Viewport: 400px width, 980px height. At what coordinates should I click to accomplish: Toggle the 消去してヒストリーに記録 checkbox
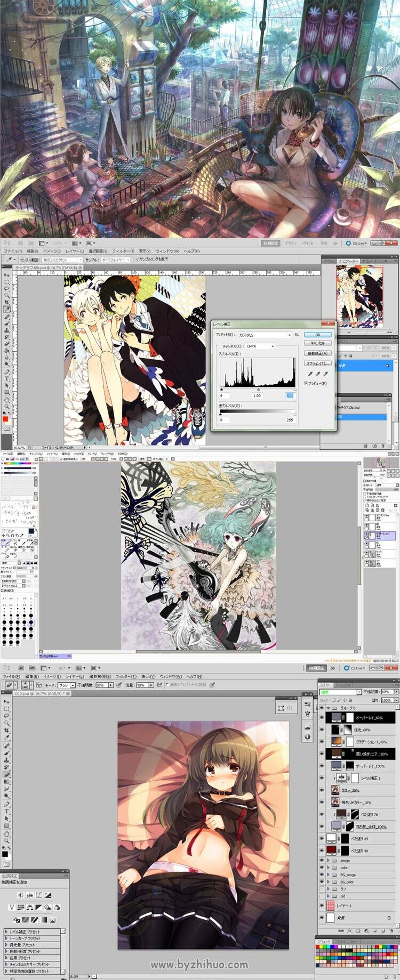tap(167, 684)
